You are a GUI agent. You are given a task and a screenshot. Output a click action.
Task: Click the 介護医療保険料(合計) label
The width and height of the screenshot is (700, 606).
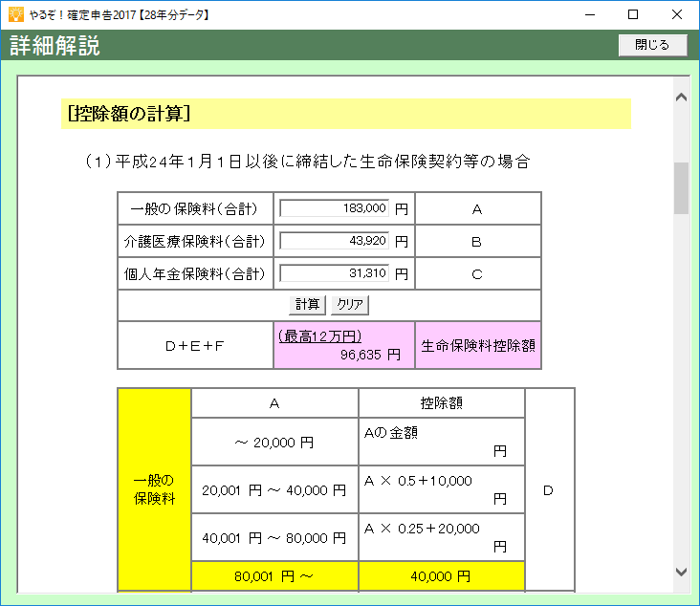pyautogui.click(x=194, y=241)
